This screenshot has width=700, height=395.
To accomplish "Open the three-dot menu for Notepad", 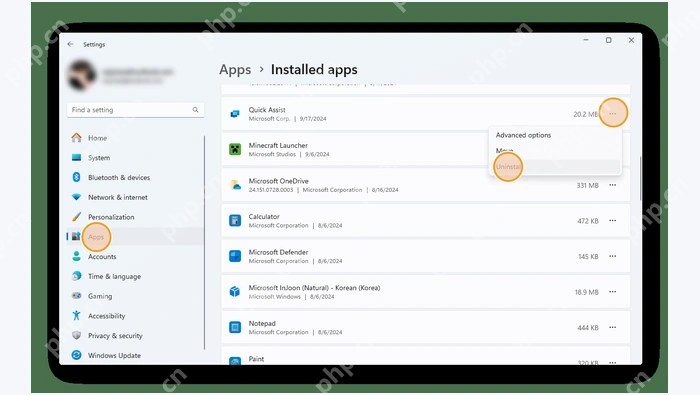I will click(612, 327).
